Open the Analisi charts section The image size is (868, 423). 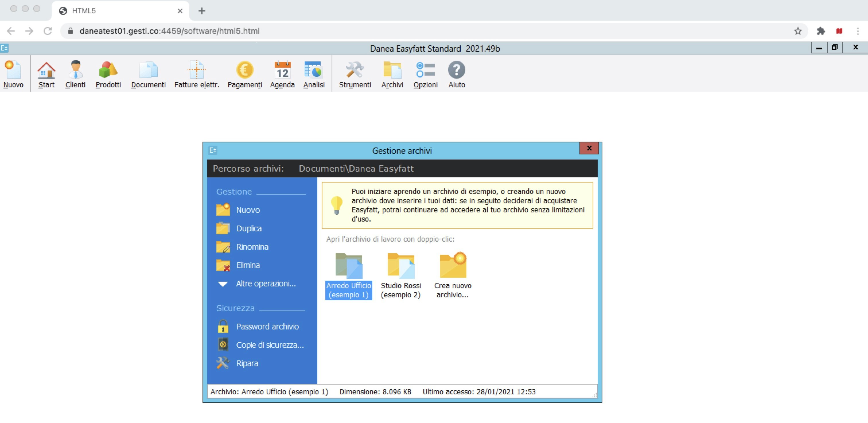coord(314,73)
